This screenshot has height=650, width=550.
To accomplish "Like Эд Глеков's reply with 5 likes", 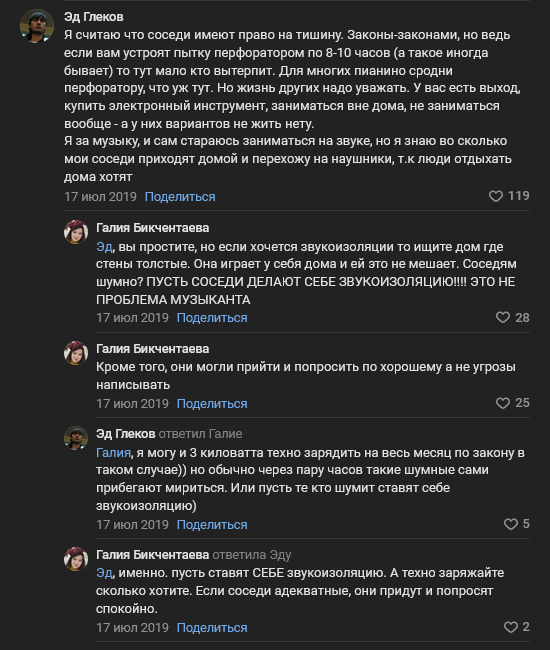I will [x=511, y=524].
